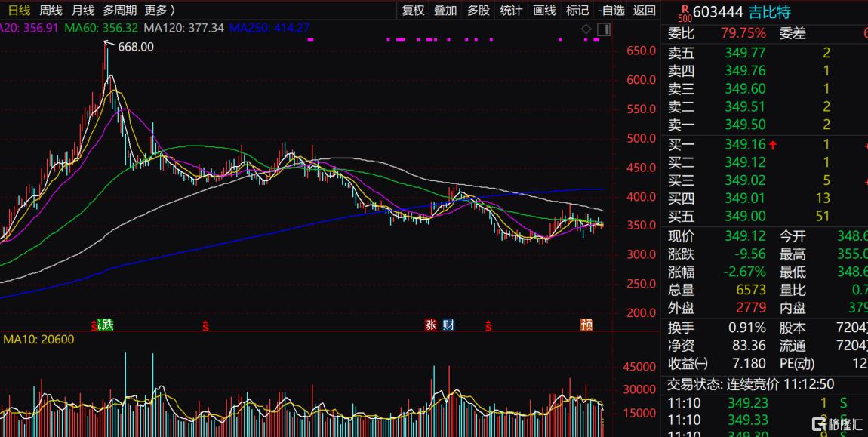Switch to the 月线 monthly chart tab
The height and width of the screenshot is (437, 868).
click(83, 10)
